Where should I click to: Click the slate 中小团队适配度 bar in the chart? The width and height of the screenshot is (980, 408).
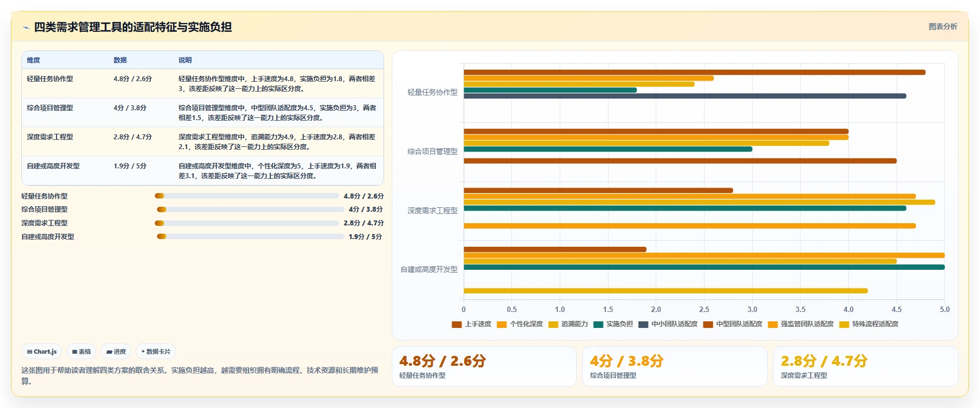(685, 96)
